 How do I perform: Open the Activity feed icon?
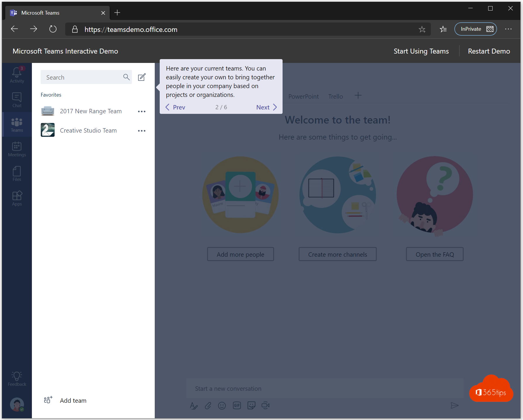pyautogui.click(x=17, y=75)
